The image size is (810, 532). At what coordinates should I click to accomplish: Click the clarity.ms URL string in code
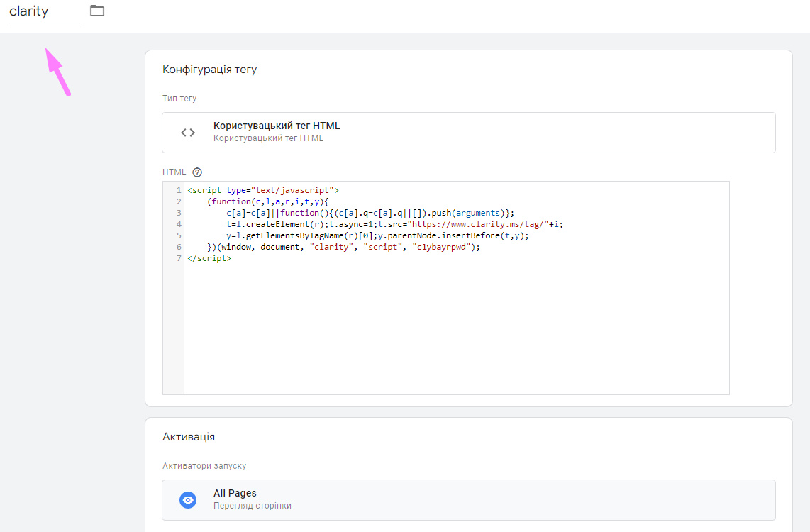tap(476, 224)
